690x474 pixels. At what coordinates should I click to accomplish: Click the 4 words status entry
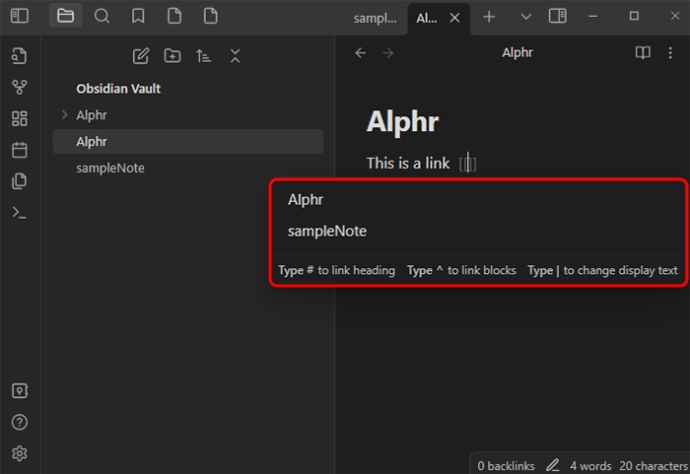[591, 466]
